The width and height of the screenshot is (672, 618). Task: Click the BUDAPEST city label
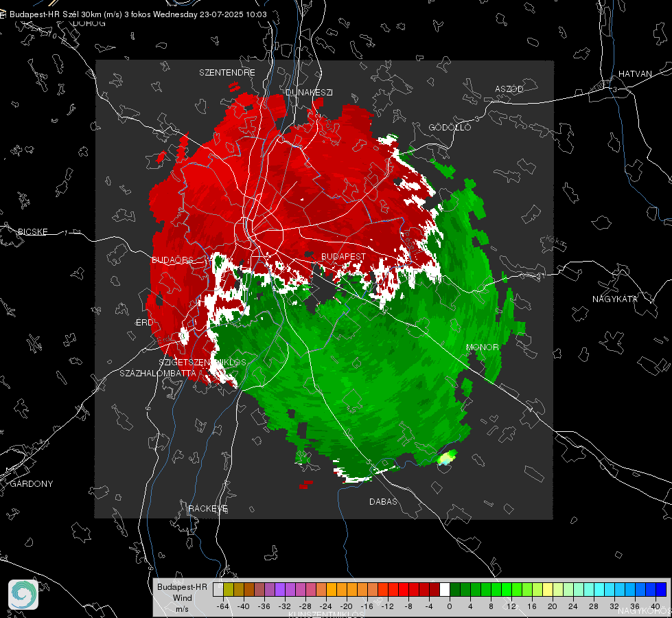(343, 256)
